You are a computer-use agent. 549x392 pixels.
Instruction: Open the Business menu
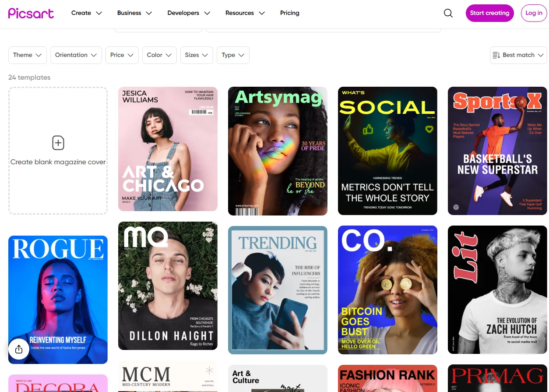[x=134, y=13]
